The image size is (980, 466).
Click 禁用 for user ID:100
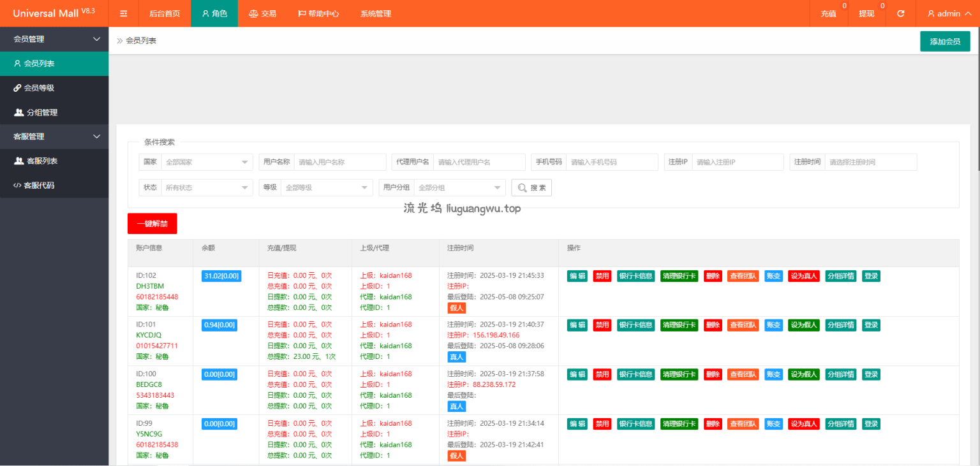coord(602,374)
